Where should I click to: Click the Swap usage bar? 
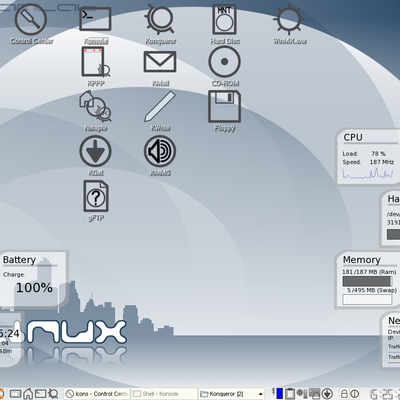367,299
